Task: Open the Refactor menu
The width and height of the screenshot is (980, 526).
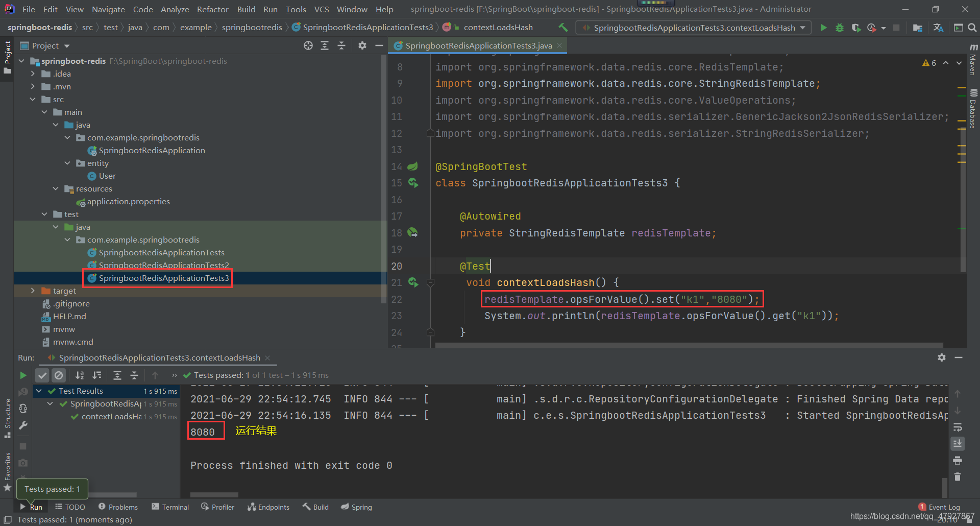Action: (212, 9)
